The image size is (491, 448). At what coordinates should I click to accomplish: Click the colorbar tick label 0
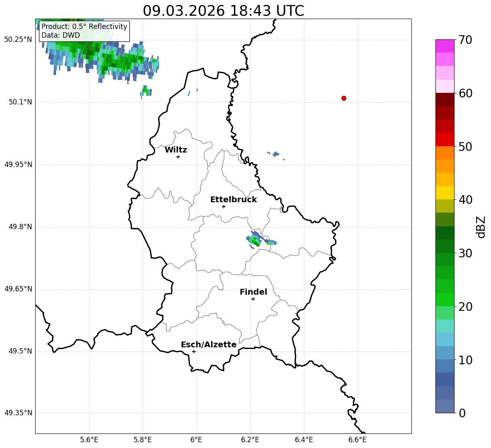(x=462, y=413)
